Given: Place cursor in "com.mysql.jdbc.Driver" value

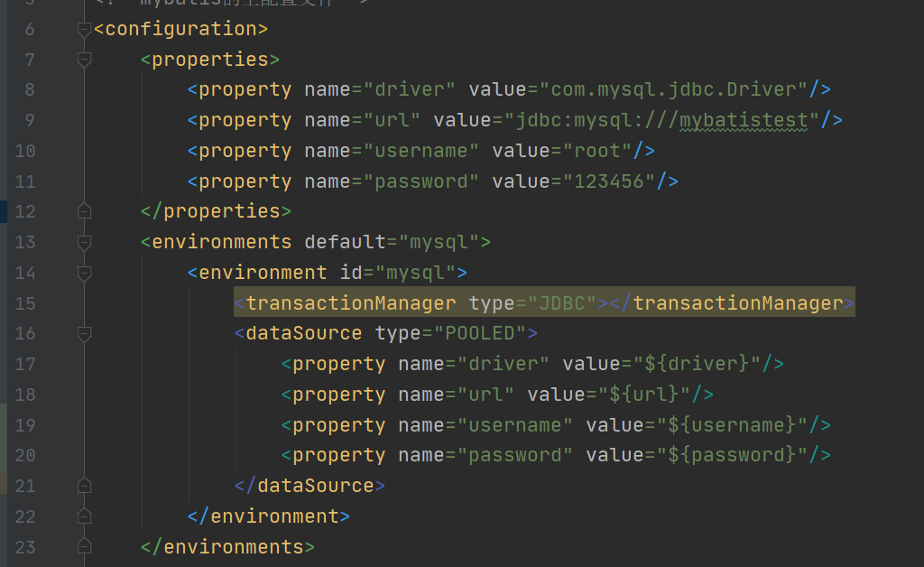Looking at the screenshot, I should tap(673, 89).
